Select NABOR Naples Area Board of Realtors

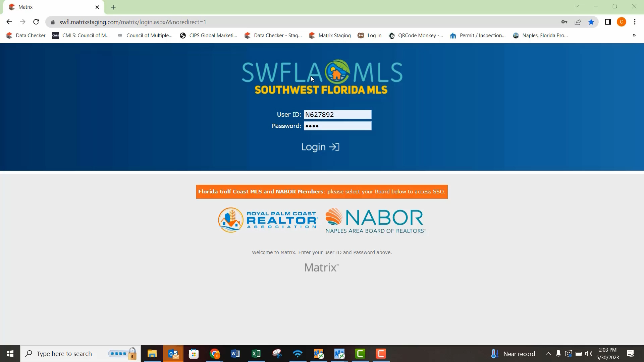375,221
